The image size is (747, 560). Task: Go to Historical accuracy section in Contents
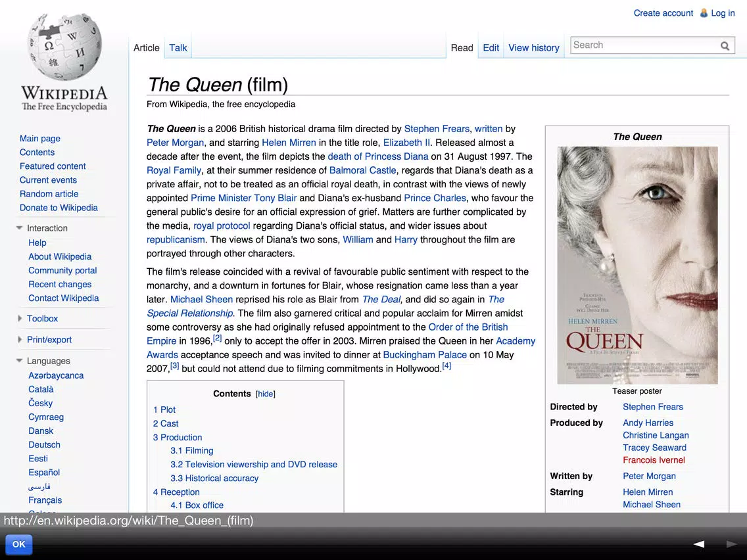(x=214, y=478)
